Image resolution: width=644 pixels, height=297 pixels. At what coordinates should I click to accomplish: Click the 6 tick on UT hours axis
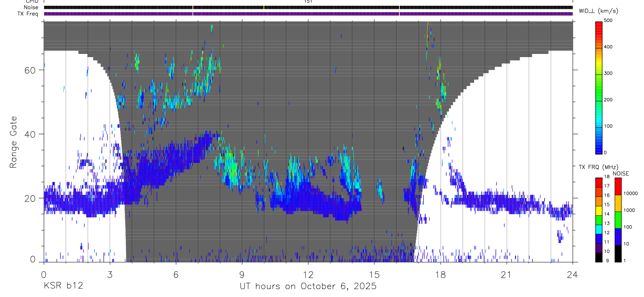[176, 274]
